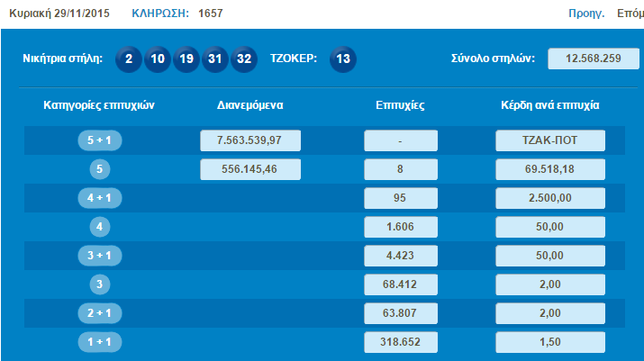
Task: Click the Σύνολο στηλών: label
Action: [493, 59]
